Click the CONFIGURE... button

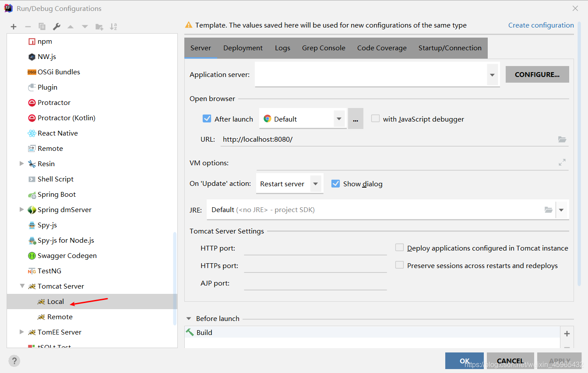pos(537,74)
